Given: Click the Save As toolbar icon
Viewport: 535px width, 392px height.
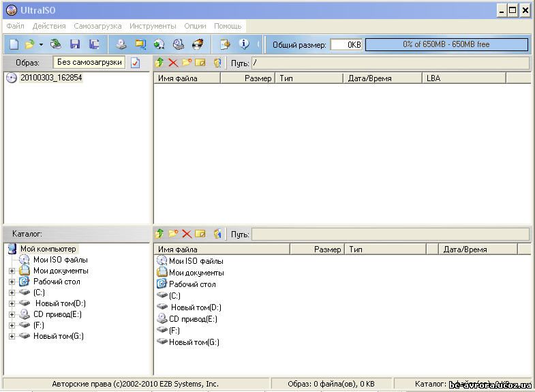Looking at the screenshot, I should pos(94,44).
